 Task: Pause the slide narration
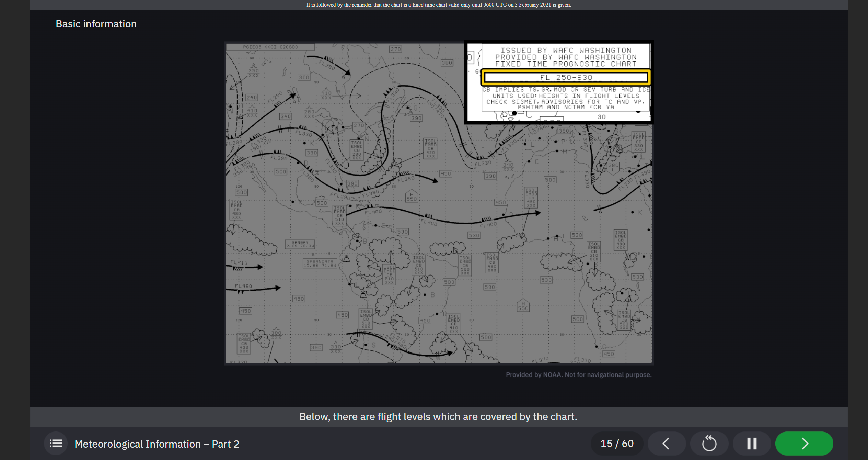point(752,443)
